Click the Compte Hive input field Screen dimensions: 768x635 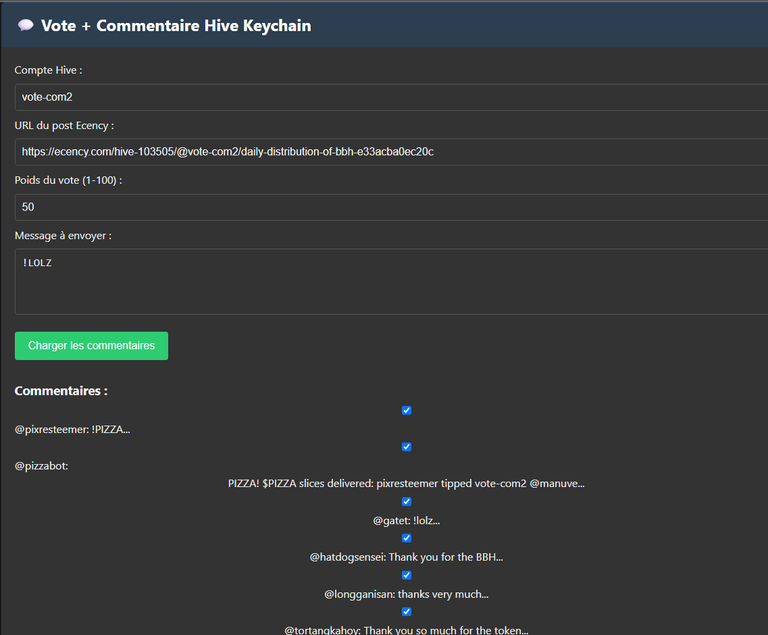click(391, 97)
